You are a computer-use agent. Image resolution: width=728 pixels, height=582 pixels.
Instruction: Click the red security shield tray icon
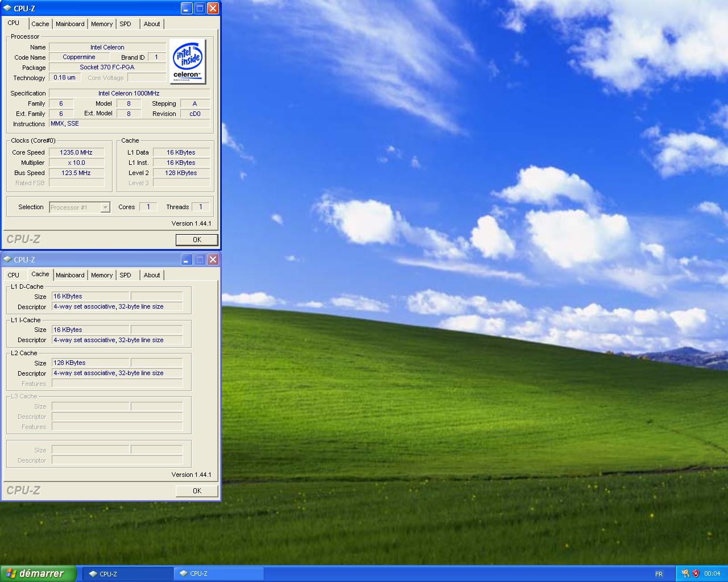pyautogui.click(x=696, y=574)
